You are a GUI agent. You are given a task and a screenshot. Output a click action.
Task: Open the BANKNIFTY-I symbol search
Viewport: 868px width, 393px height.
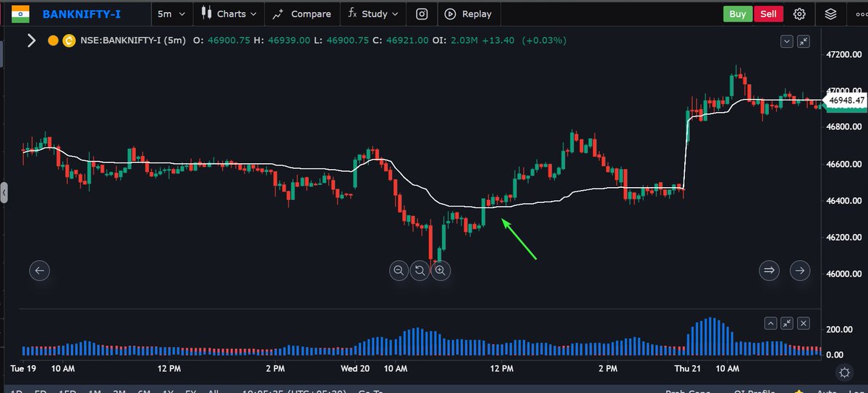coord(82,14)
